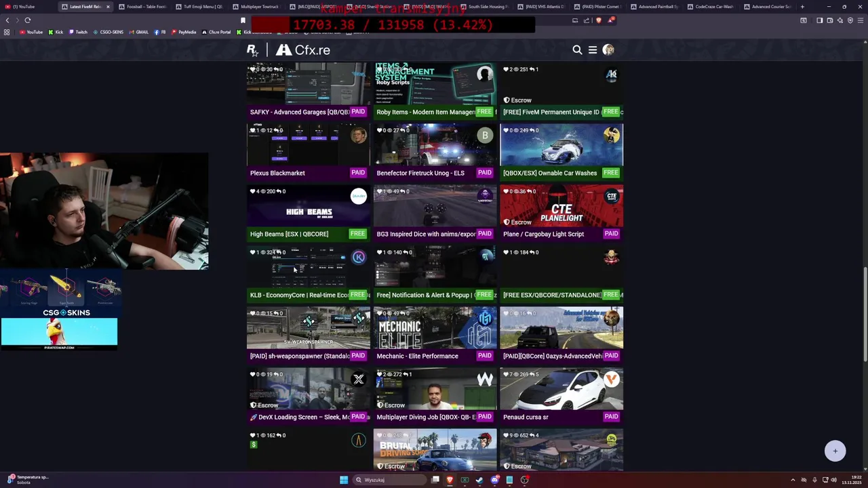Focus the Wyszukaj taskbar search box
The width and height of the screenshot is (868, 488).
388,480
